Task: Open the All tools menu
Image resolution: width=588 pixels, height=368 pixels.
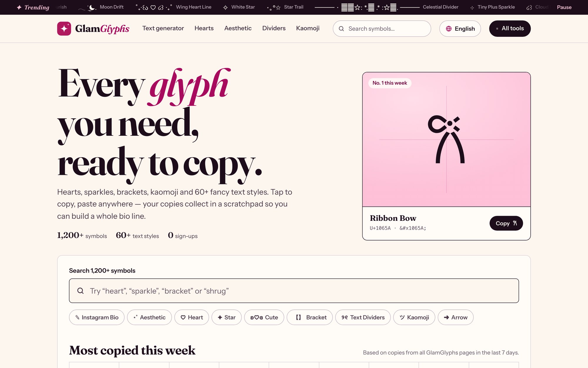Action: click(510, 29)
